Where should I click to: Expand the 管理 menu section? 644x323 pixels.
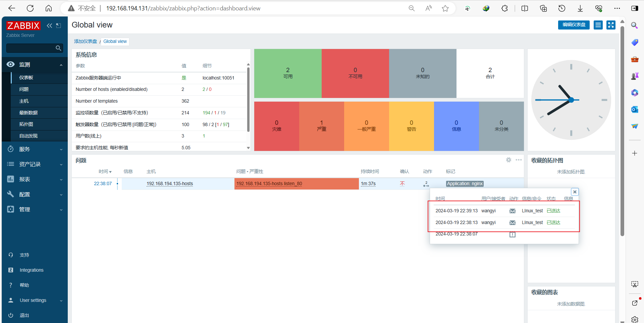tap(35, 210)
